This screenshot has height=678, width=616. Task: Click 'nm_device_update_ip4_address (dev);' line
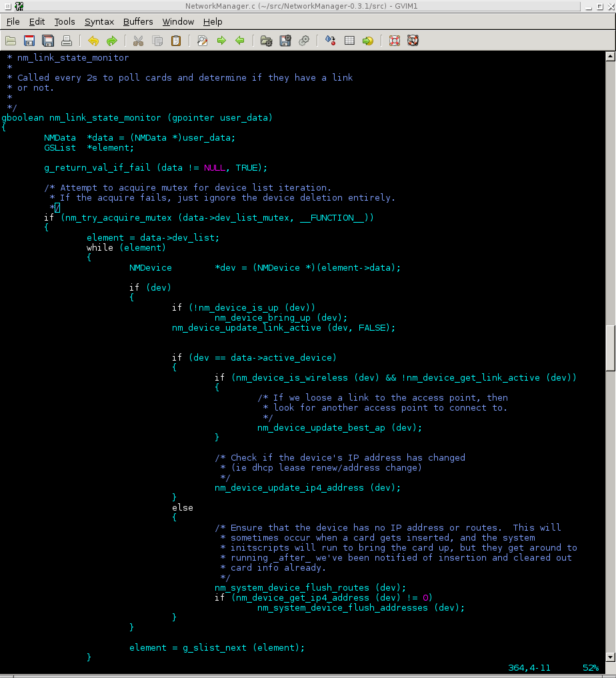(x=308, y=488)
